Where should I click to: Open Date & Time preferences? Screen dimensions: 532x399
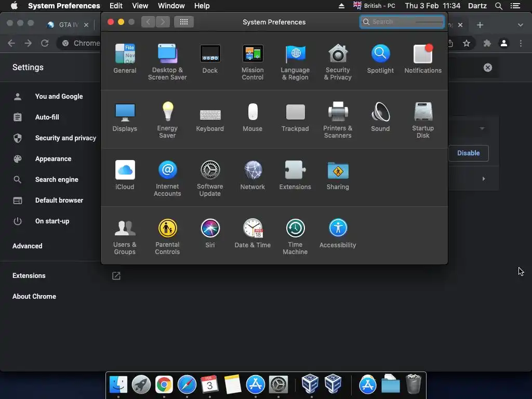click(252, 233)
